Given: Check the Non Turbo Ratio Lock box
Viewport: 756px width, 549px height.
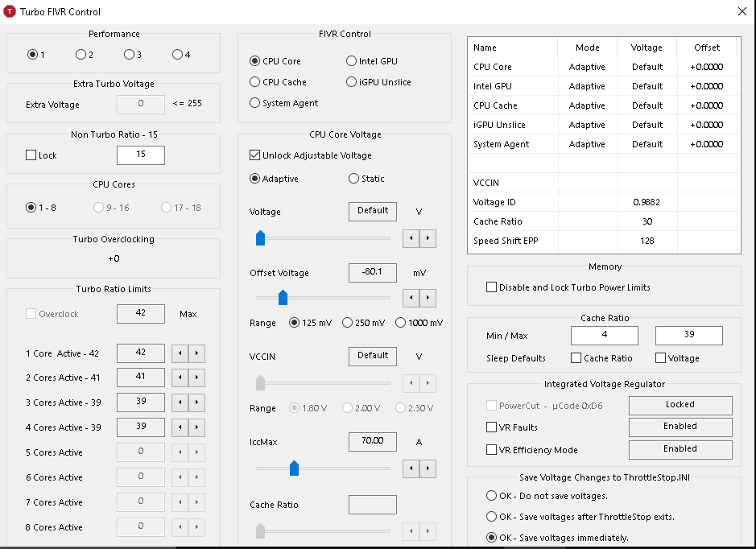Looking at the screenshot, I should coord(31,155).
